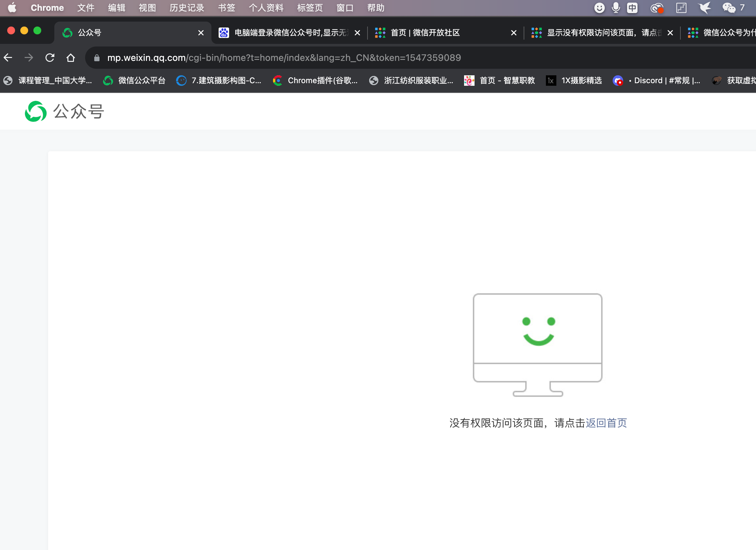The height and width of the screenshot is (550, 756).
Task: Navigate back to previous page
Action: point(8,57)
